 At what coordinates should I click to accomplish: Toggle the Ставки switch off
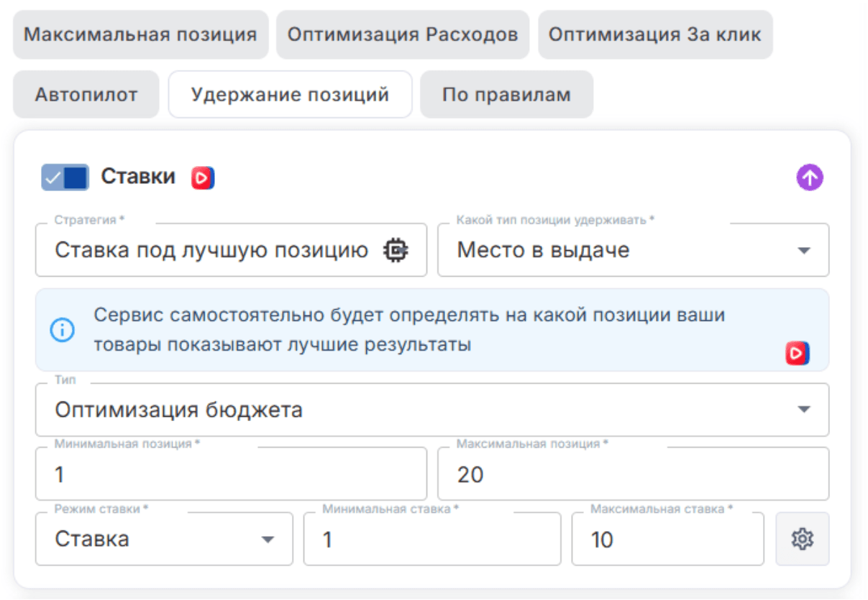(65, 177)
